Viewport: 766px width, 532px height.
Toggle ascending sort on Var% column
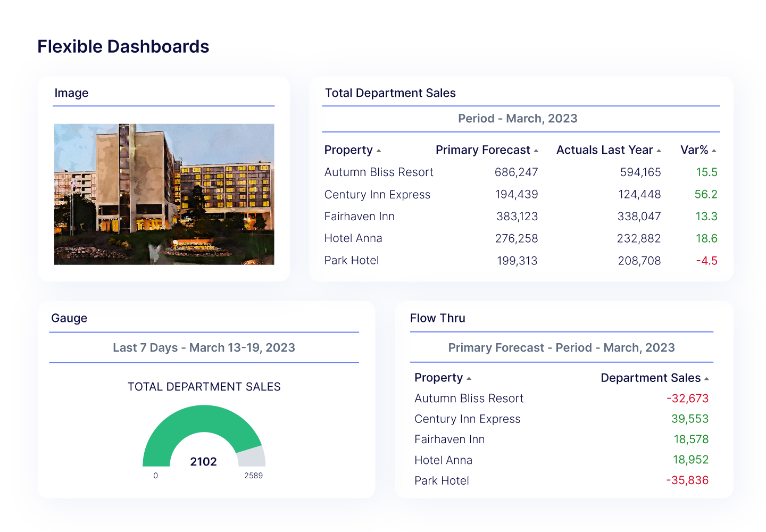tap(714, 151)
